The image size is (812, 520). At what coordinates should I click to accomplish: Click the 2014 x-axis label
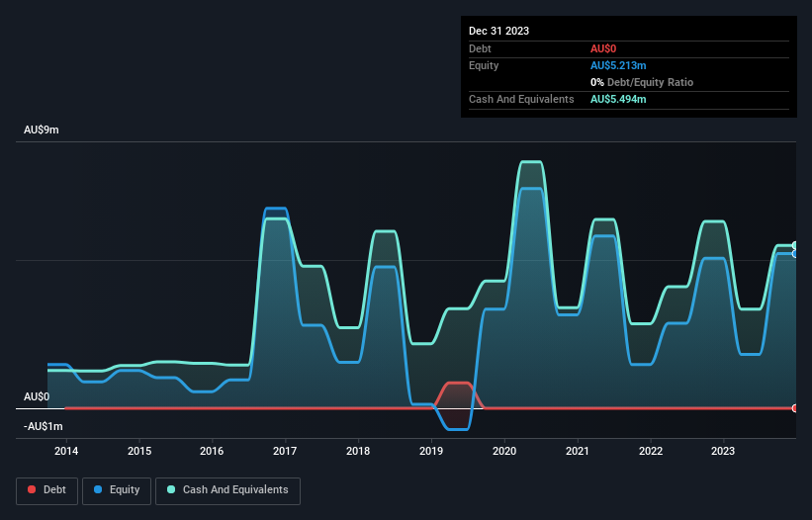[x=66, y=451]
